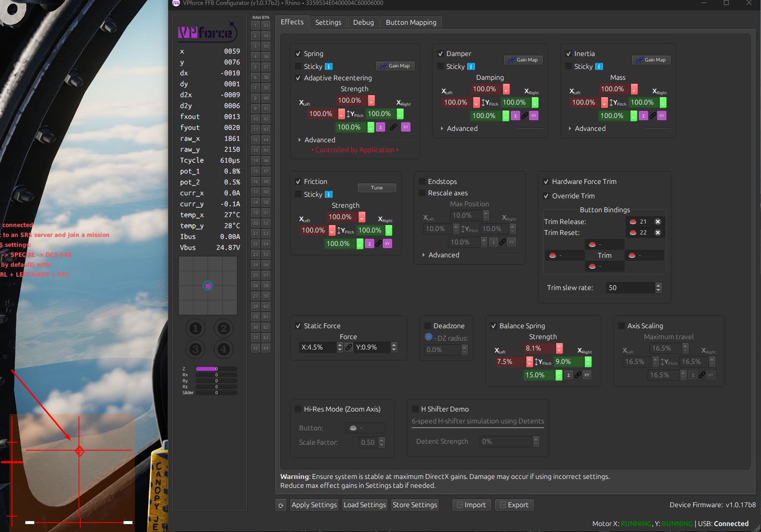This screenshot has height=532, width=761.
Task: Clear the Trim Release binding 21
Action: coord(658,222)
